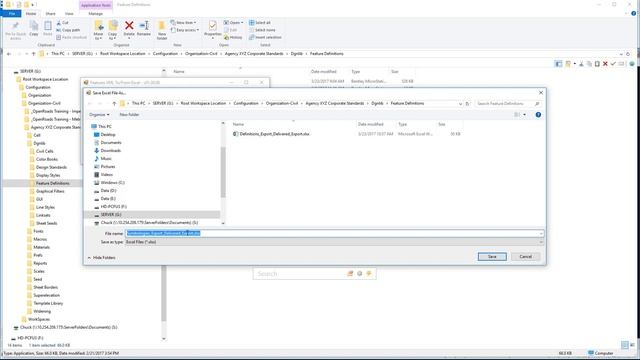Open the Application Tools contextual tab
The height and width of the screenshot is (360, 640).
[96, 5]
